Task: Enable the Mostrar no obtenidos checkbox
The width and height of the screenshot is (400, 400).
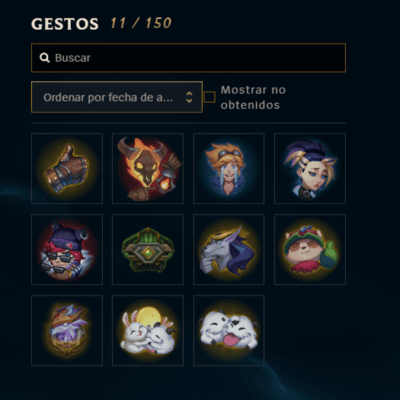Action: coord(209,97)
